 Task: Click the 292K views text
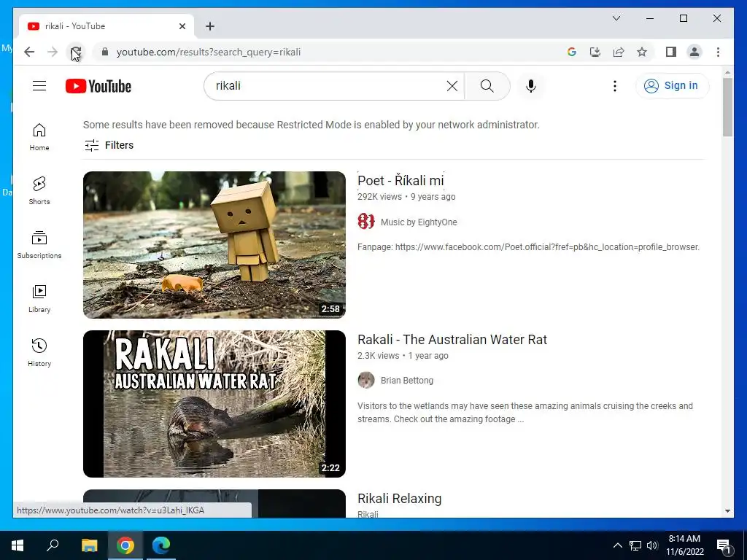click(379, 197)
